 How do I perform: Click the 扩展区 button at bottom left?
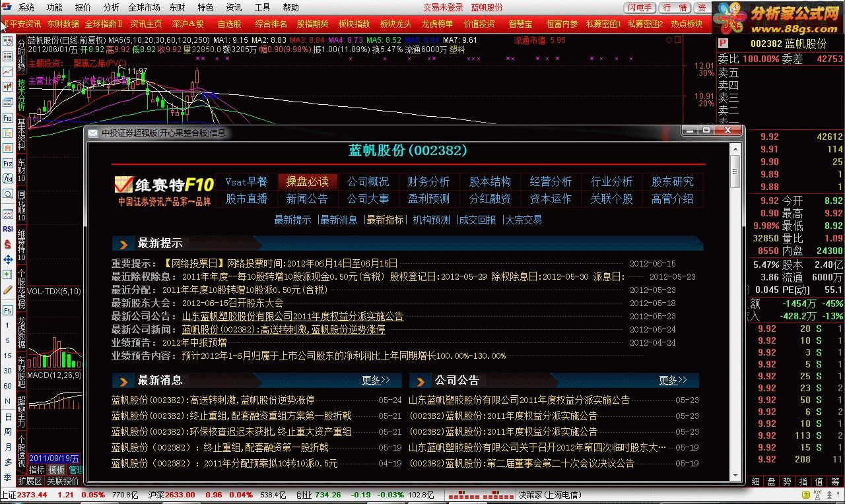click(x=30, y=482)
